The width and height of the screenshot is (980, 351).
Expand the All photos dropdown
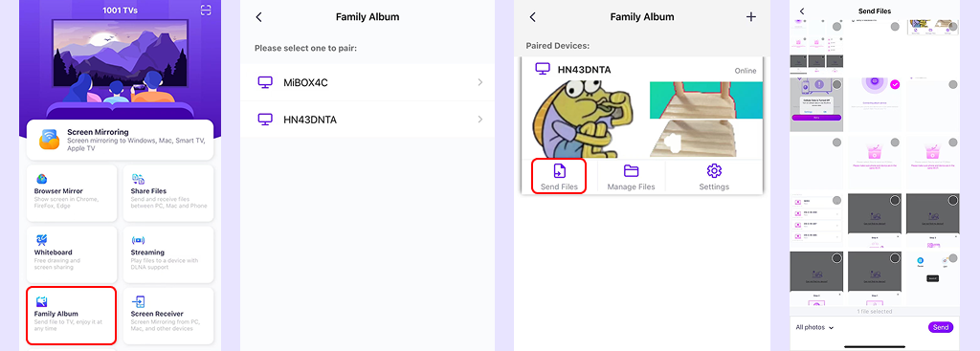tap(815, 327)
